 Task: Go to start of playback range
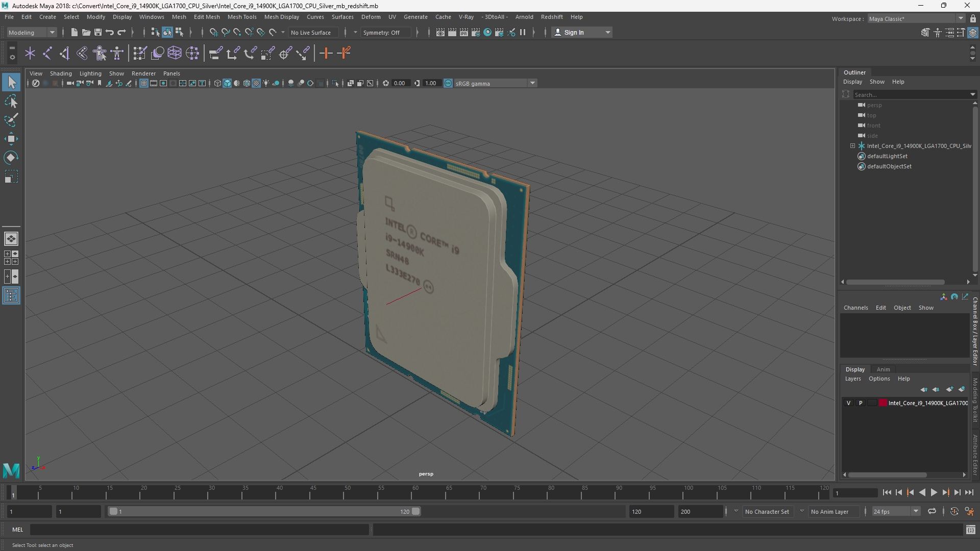(x=887, y=492)
